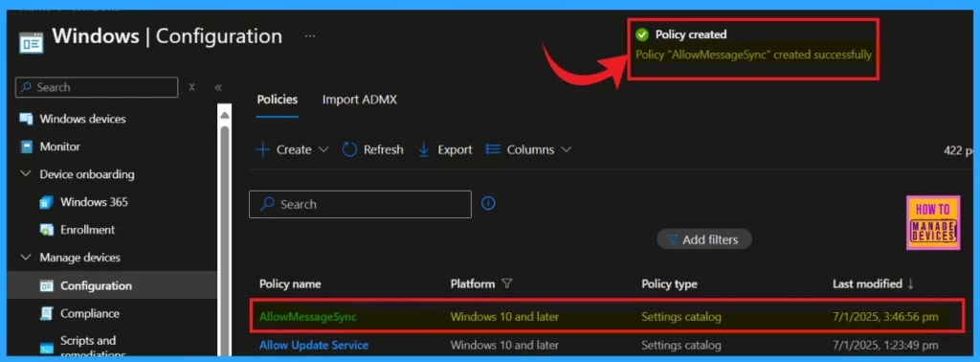
Task: Click the Policy type column header
Action: pos(669,283)
